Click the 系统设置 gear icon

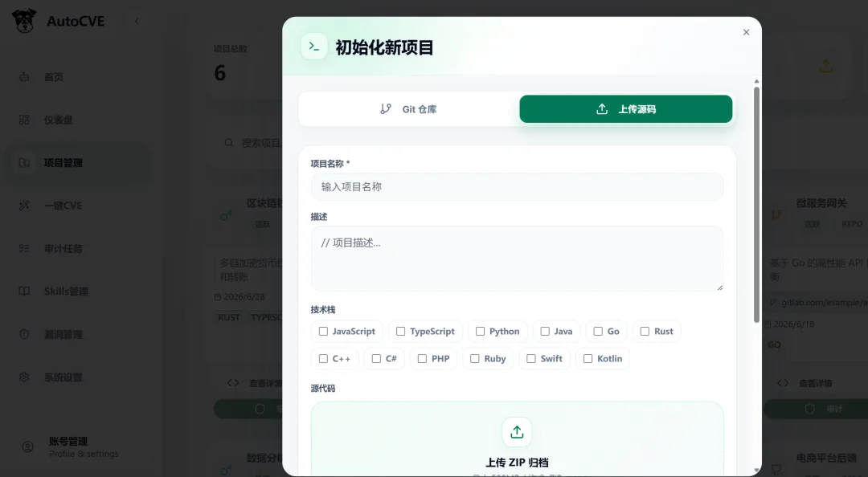(x=24, y=377)
